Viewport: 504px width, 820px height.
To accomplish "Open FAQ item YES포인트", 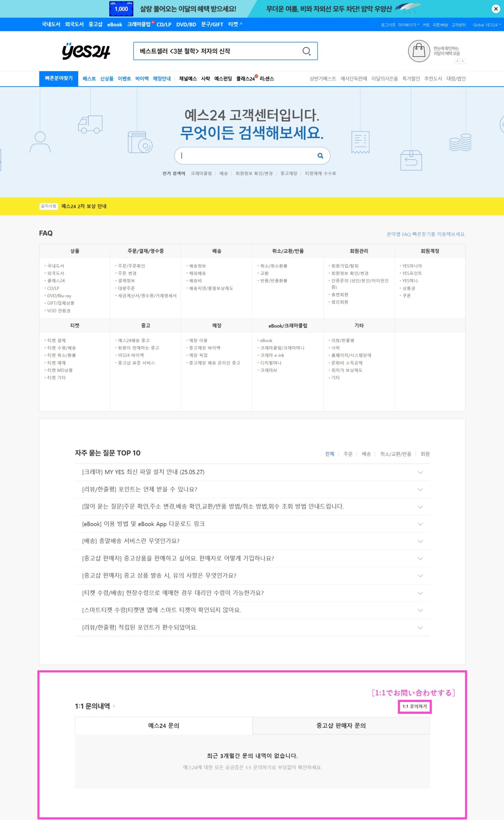I will (x=412, y=274).
